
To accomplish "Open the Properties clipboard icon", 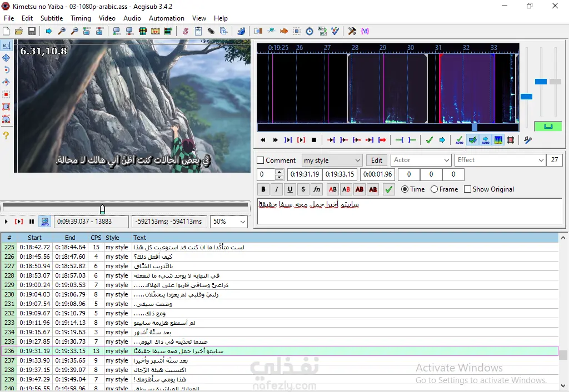I will 198,31.
